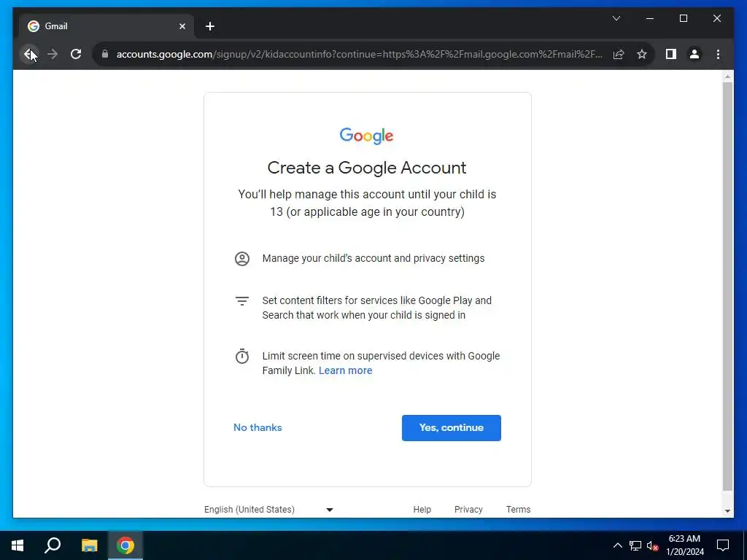Click the content filter lines icon
Screen dimensions: 747x560
click(x=242, y=301)
